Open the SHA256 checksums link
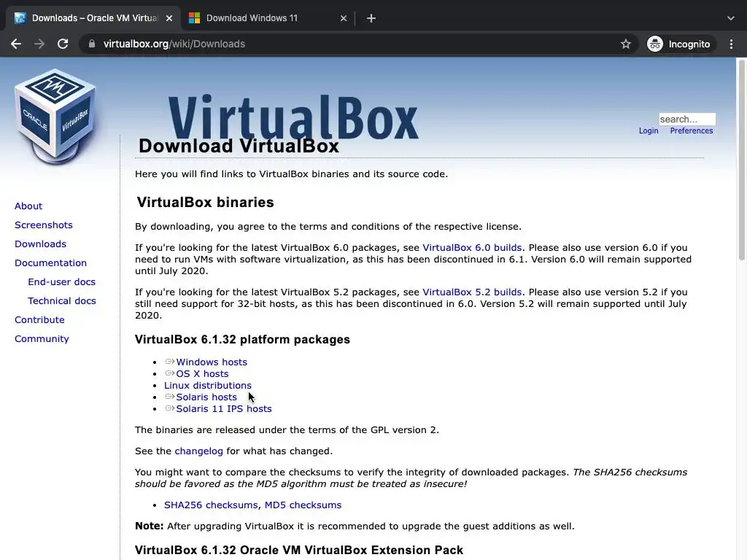747x560 pixels. pos(211,505)
